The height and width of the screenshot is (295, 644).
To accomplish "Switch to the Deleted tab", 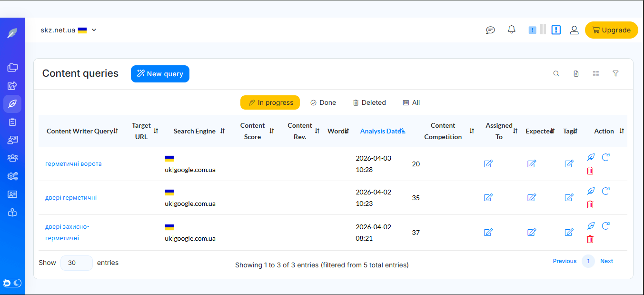I will 369,102.
